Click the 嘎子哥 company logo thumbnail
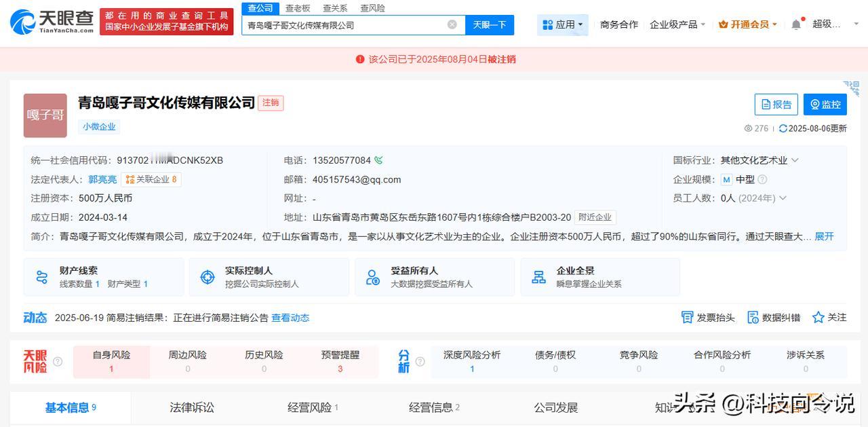The width and height of the screenshot is (868, 427). coord(45,115)
